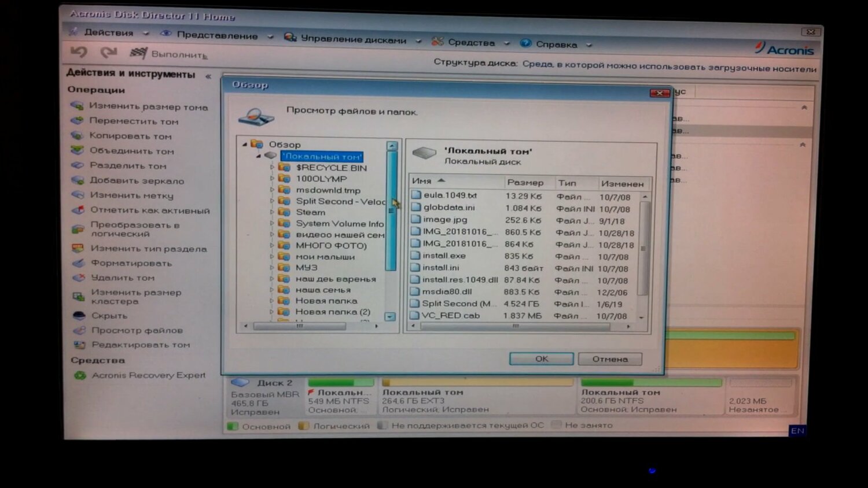Select System Volume Info folder
Screen dimensions: 868x488
pyautogui.click(x=340, y=223)
